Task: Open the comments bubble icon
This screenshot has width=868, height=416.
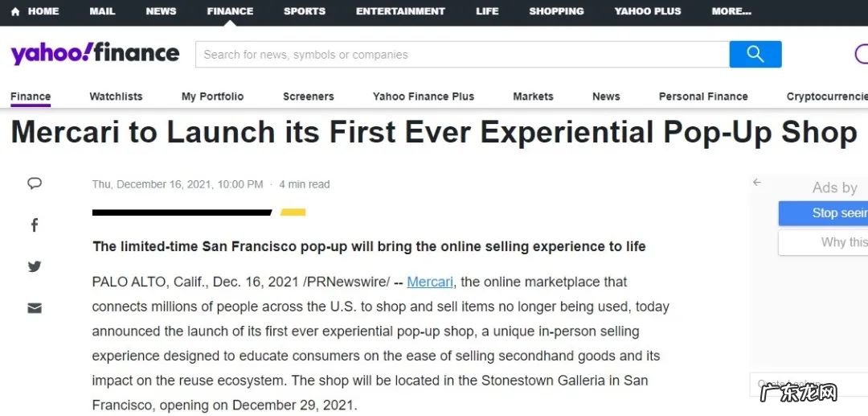Action: 35,183
